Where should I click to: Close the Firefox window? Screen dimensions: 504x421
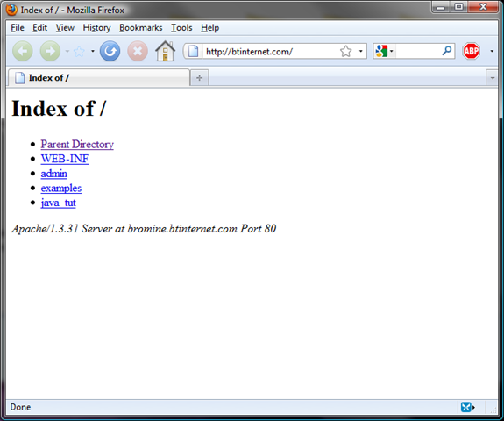coord(483,7)
